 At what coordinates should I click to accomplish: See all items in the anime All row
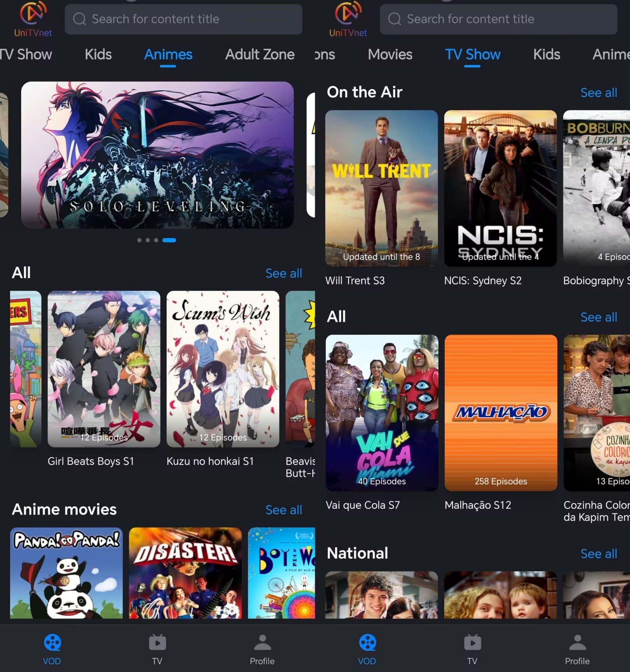click(x=283, y=273)
